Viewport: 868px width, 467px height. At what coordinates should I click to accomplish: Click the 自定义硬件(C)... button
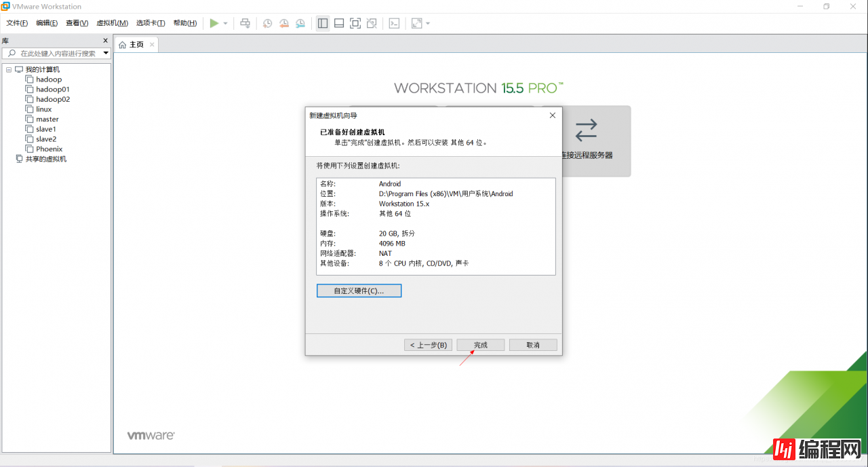coord(359,291)
